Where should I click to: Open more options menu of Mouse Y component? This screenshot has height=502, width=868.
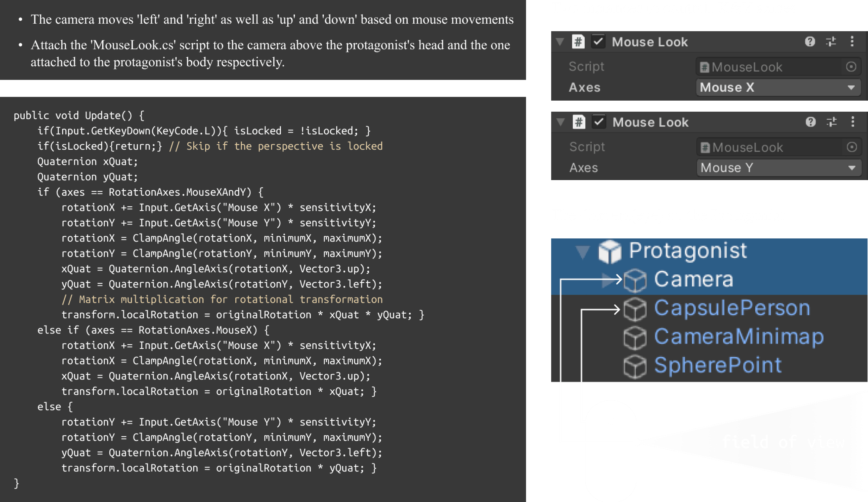click(853, 122)
